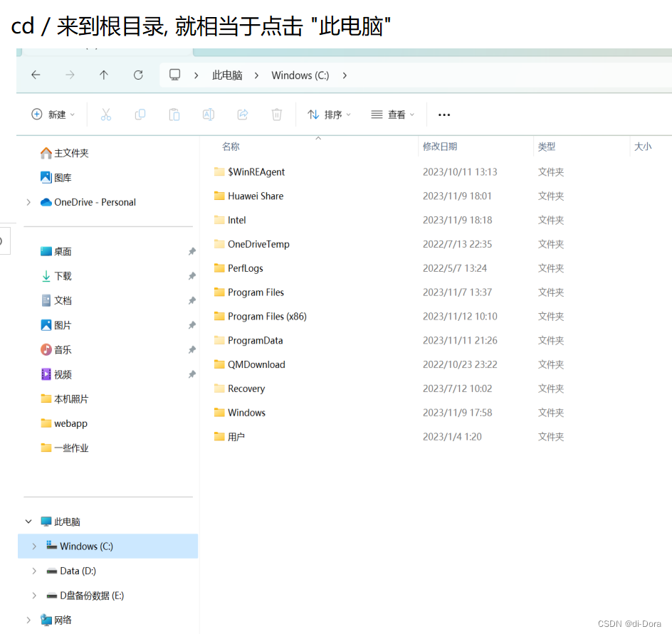Go forward using the right arrow
Screen dimensions: 672x634
click(70, 75)
